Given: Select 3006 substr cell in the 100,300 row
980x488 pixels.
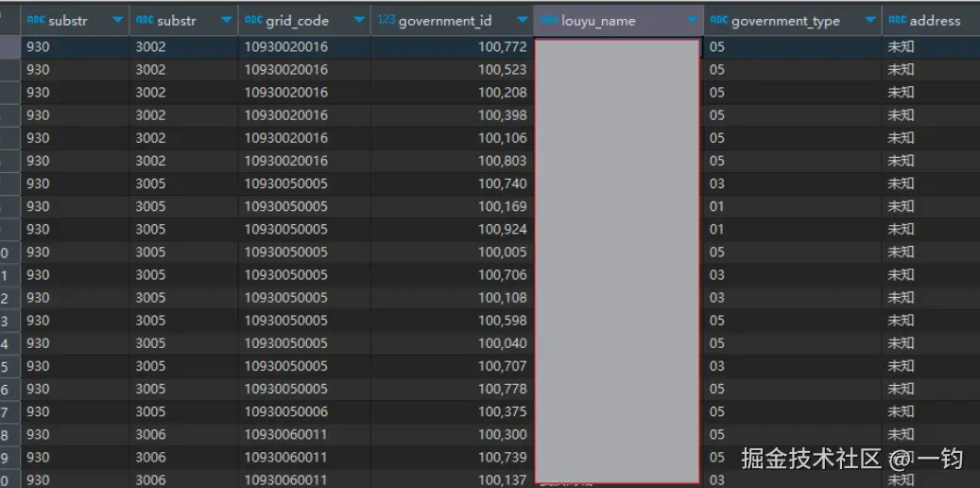Looking at the screenshot, I should 183,435.
